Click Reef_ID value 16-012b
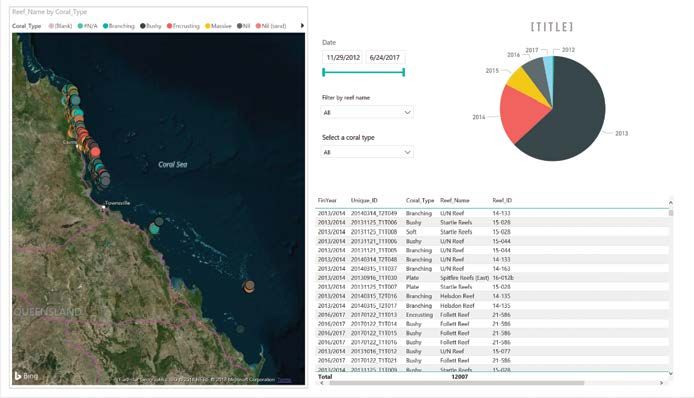Viewport: 694px width, 398px height. point(503,278)
